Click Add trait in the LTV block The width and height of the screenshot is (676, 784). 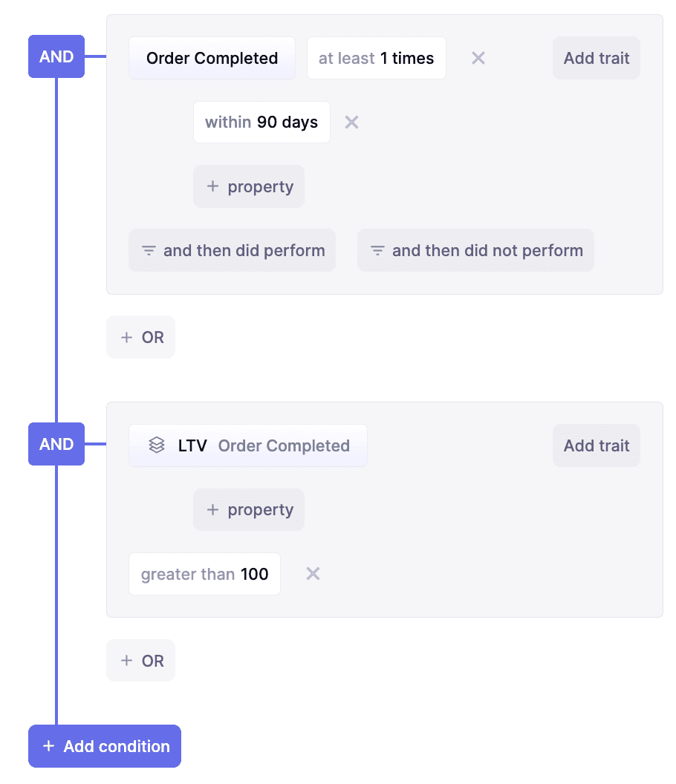[597, 445]
